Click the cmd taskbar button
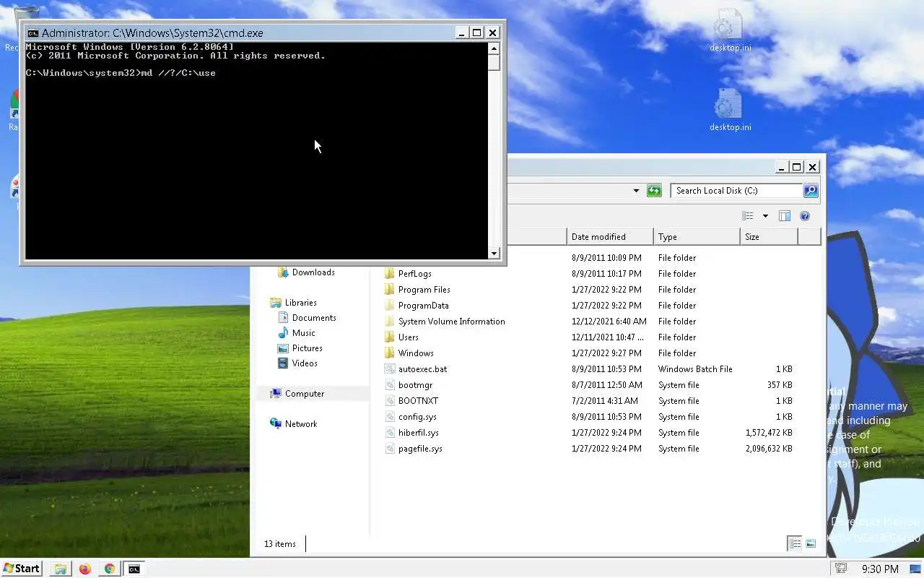The image size is (924, 578). (134, 569)
